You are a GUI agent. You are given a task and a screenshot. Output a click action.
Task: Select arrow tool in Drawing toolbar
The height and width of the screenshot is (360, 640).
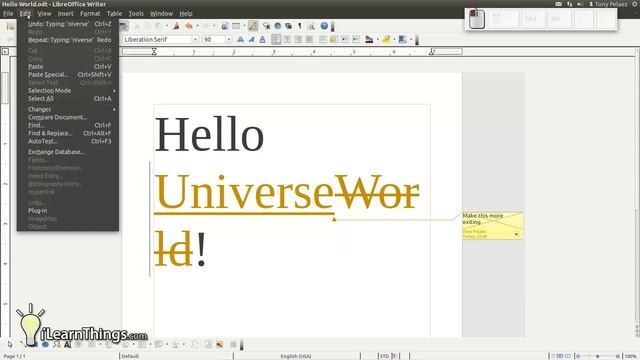pos(10,344)
